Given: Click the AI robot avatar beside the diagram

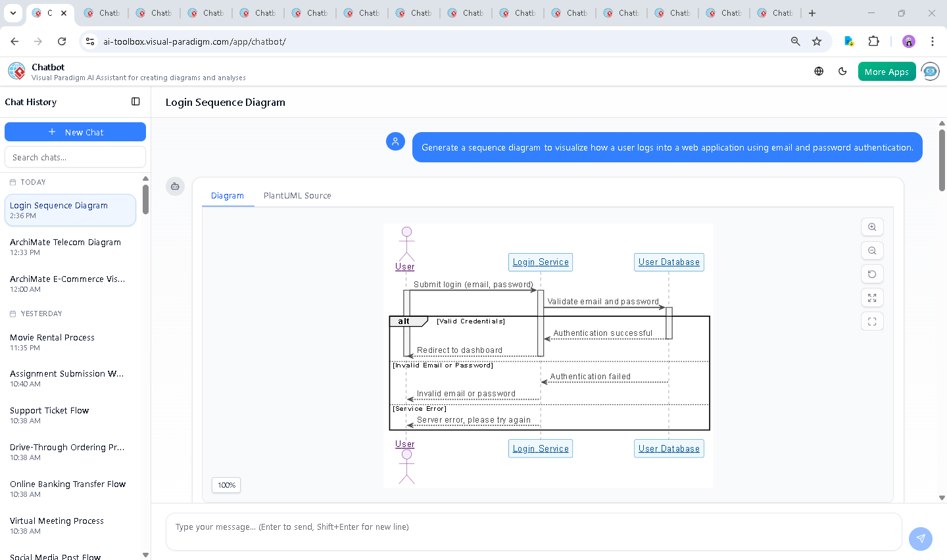Looking at the screenshot, I should [x=175, y=186].
